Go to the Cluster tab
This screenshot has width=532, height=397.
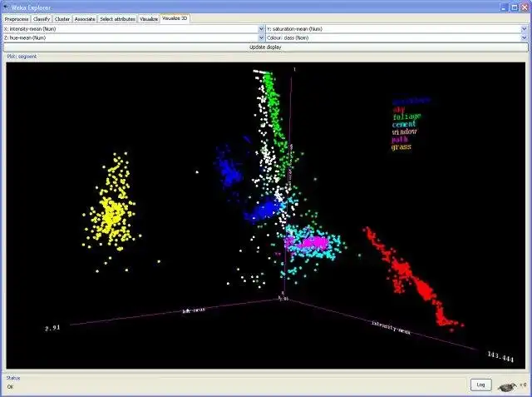(62, 19)
